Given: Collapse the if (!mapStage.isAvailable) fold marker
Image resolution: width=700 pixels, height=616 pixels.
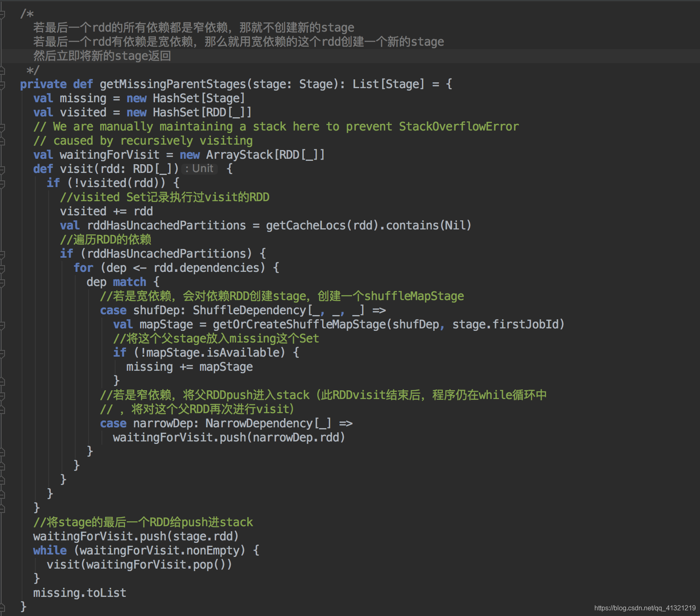Looking at the screenshot, I should click(2, 353).
